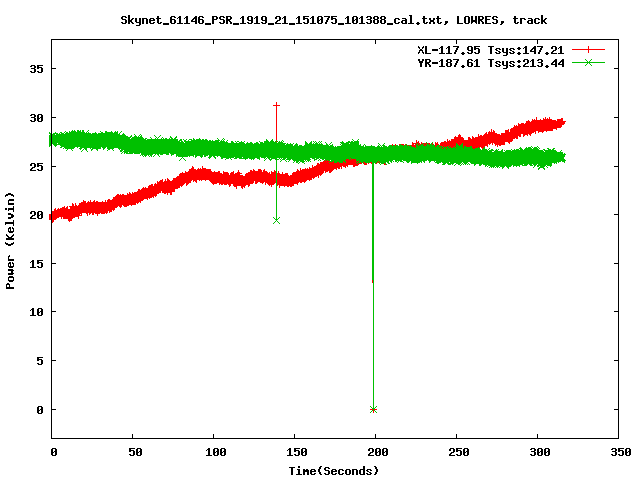Click the green YR legend line sample

[589, 62]
